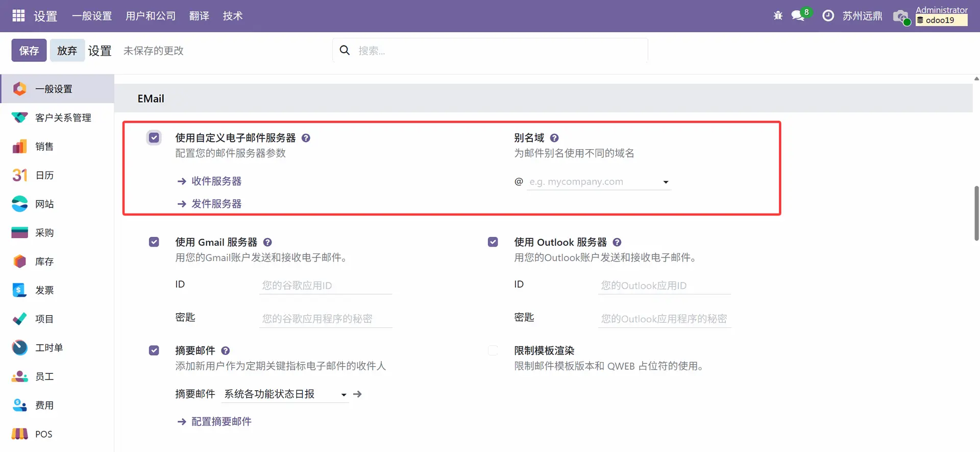Open the 日历 calendar sidebar icon

click(x=20, y=175)
